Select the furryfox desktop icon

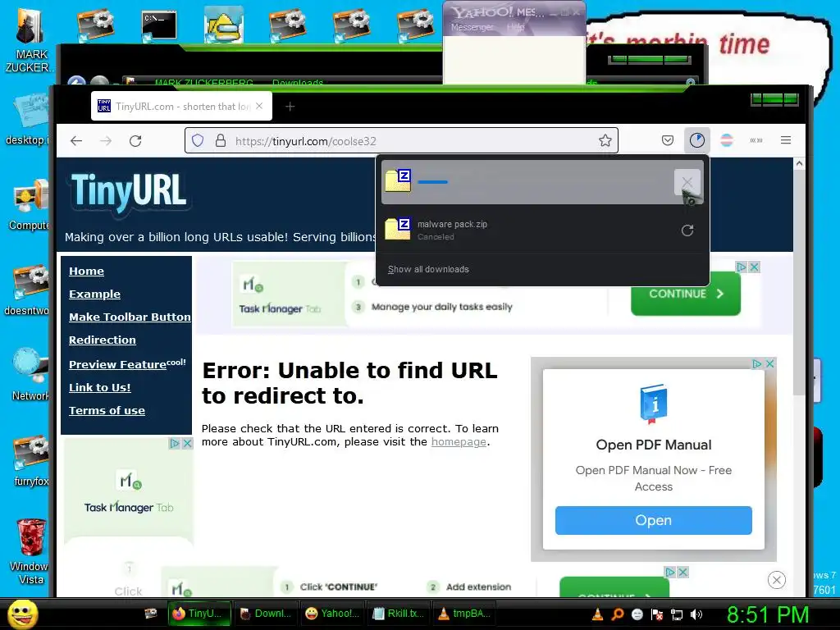point(31,461)
